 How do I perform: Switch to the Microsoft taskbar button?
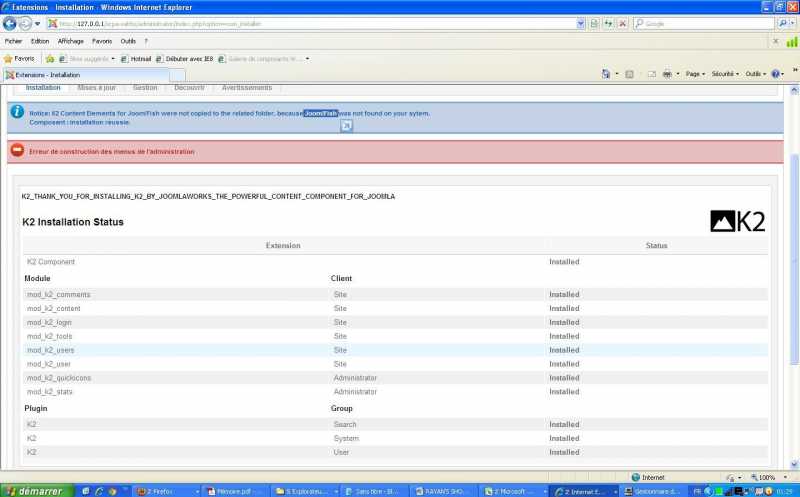(514, 491)
